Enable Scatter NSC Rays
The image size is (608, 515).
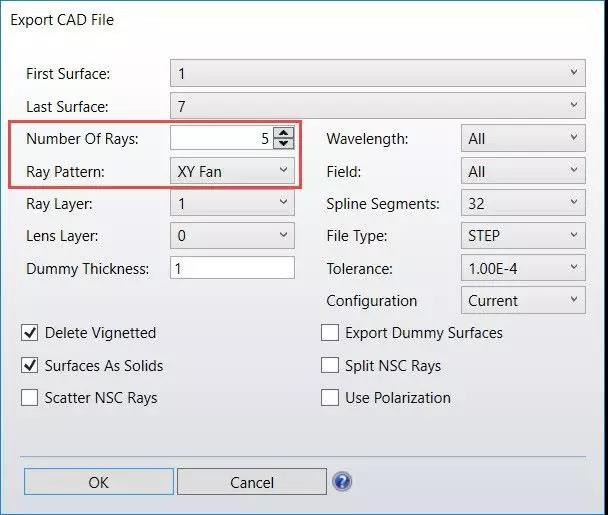[29, 398]
